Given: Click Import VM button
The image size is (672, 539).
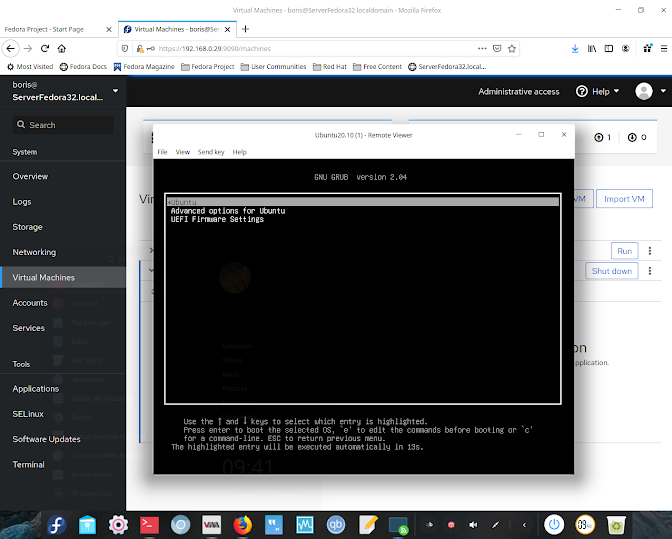Looking at the screenshot, I should click(624, 199).
